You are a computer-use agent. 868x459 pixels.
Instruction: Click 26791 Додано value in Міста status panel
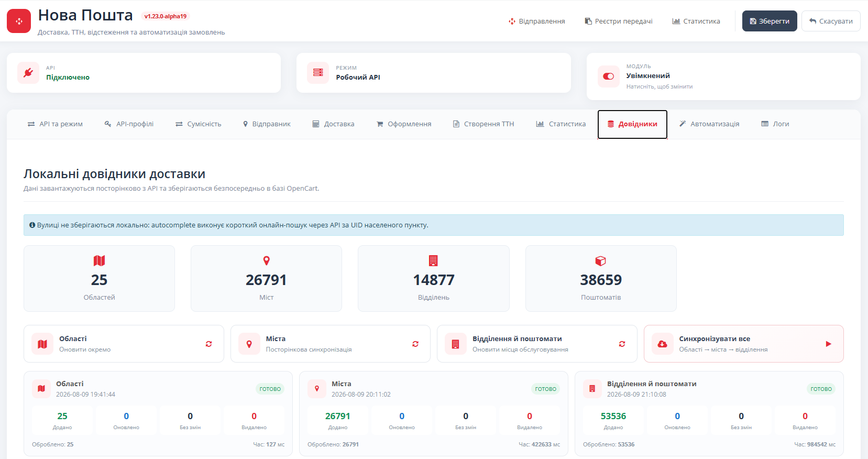pyautogui.click(x=338, y=416)
